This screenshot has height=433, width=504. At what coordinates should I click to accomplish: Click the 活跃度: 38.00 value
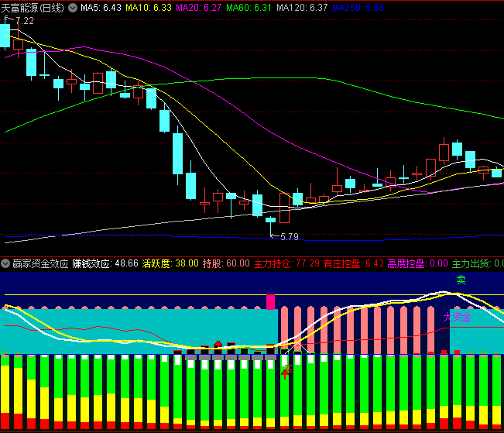click(170, 264)
